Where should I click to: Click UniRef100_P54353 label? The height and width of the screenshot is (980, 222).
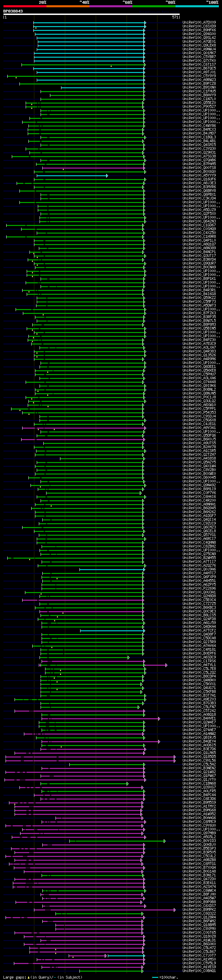pos(199,412)
